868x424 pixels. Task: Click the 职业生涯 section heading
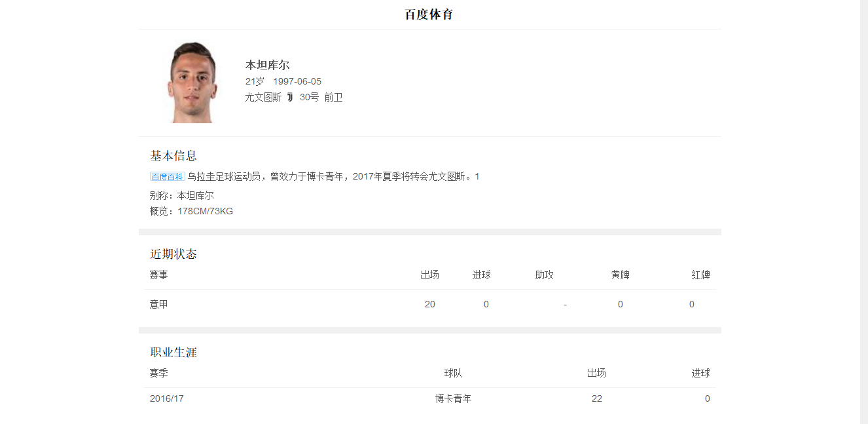coord(173,353)
